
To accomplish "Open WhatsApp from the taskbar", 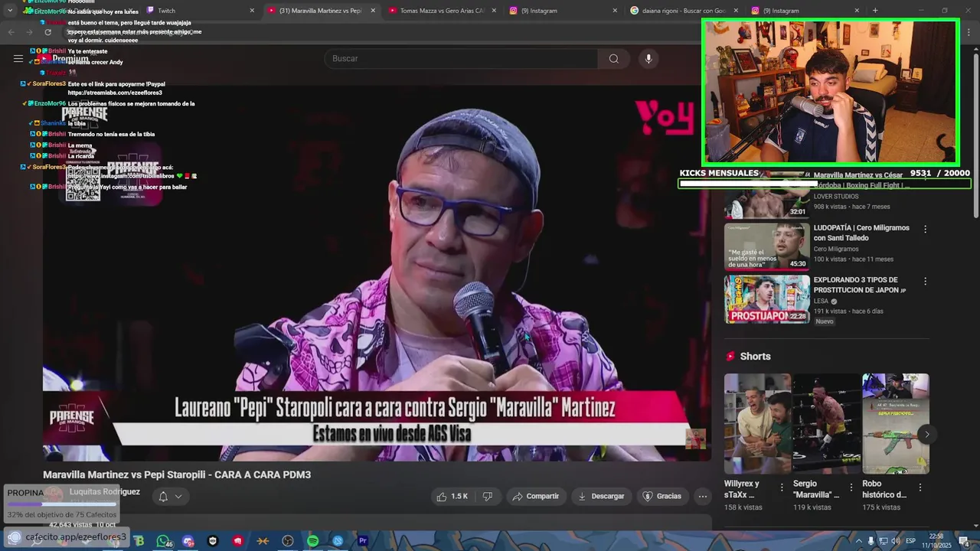I will pos(163,541).
